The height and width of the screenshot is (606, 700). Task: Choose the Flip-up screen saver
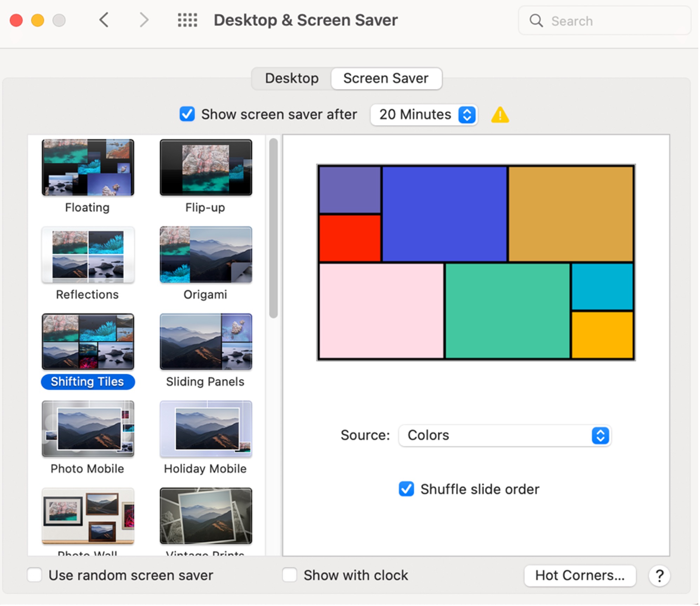pos(206,167)
